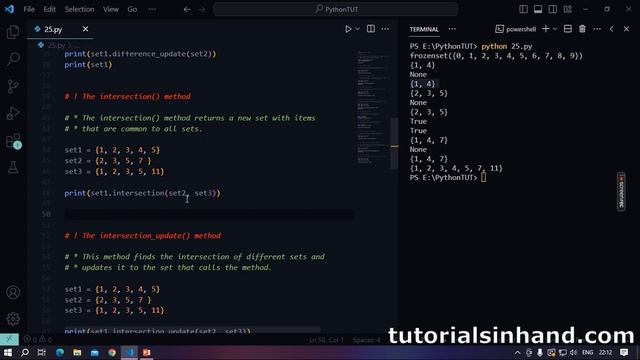Screen dimensions: 640x360
Task: Open the View menu
Action: point(111,9)
